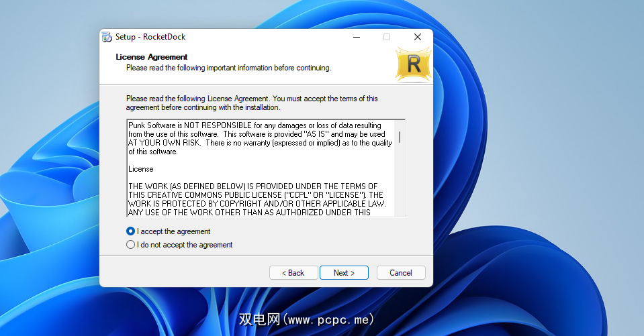Click the license text scrollbar thumb
This screenshot has height=336, width=644.
pos(400,137)
